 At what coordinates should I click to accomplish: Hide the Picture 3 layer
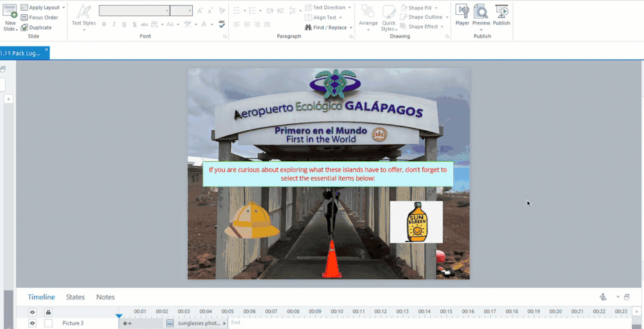[32, 323]
